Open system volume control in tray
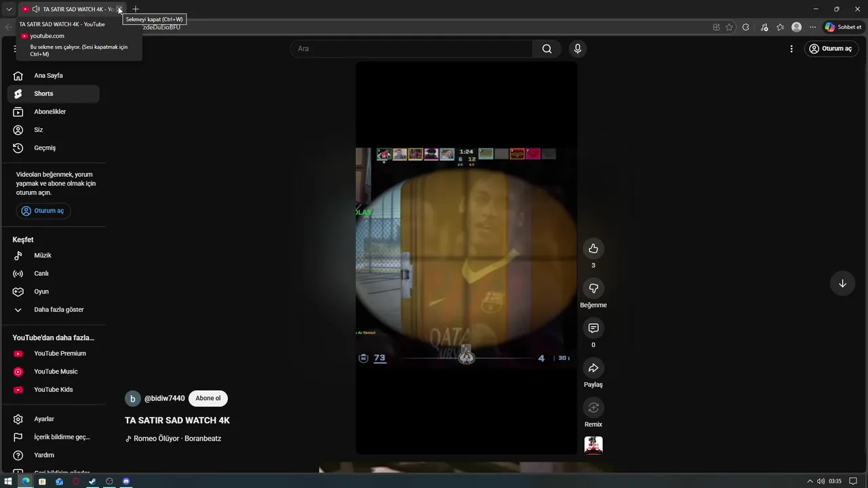868x488 pixels. (x=821, y=481)
